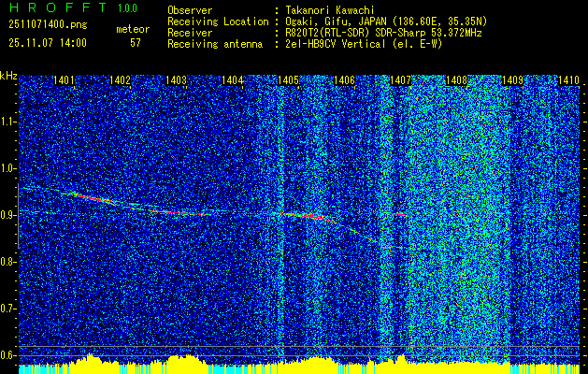
Task: Click the 1410 time marker
Action: (x=568, y=79)
